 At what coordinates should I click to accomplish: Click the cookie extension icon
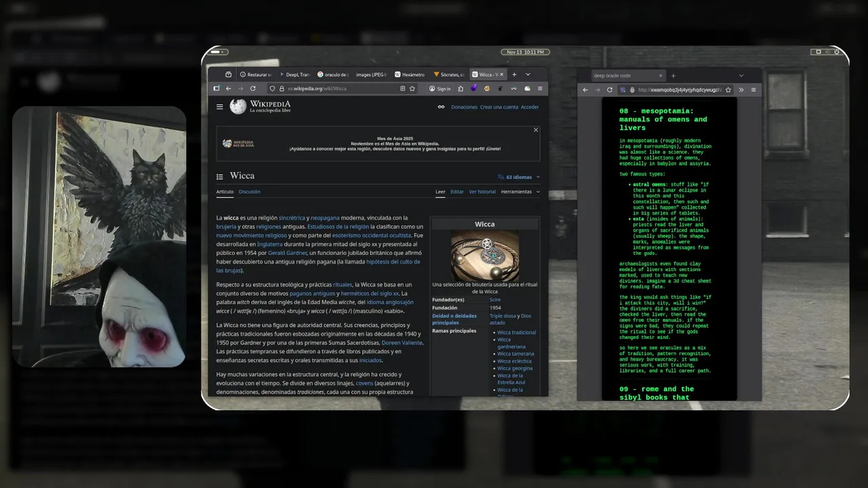click(x=487, y=89)
